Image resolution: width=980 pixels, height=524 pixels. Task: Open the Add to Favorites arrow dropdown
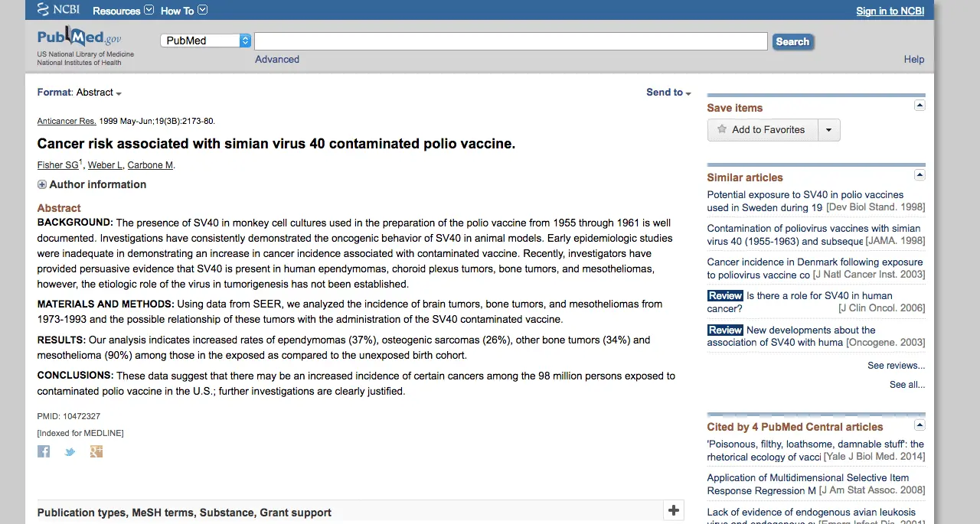828,130
